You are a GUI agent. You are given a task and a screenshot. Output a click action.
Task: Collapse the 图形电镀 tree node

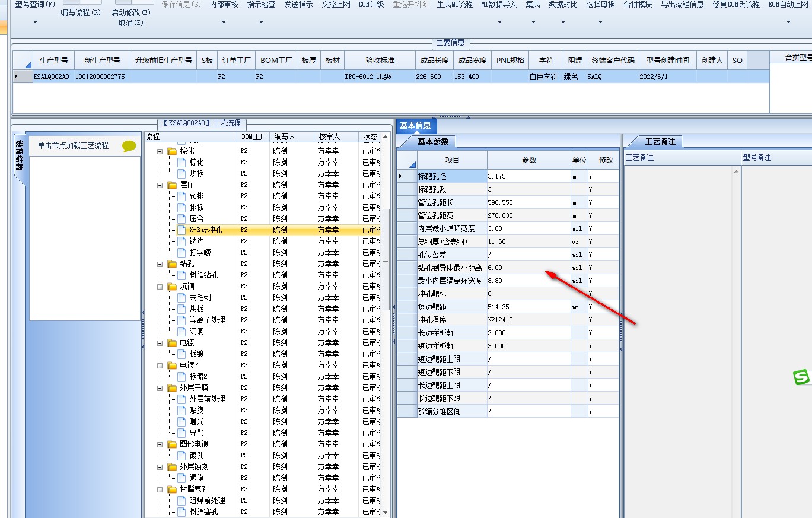coord(160,444)
